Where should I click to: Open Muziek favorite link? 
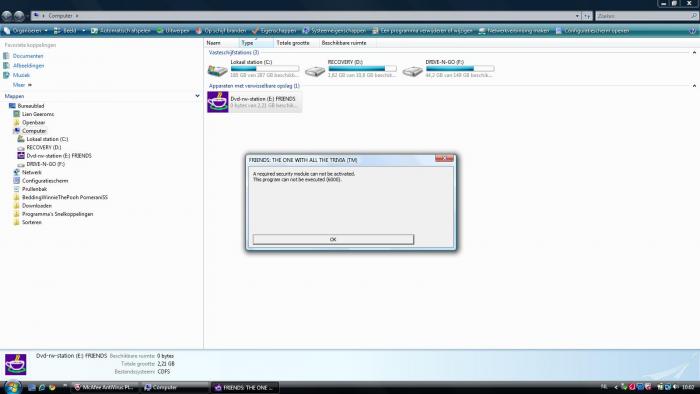coord(21,75)
